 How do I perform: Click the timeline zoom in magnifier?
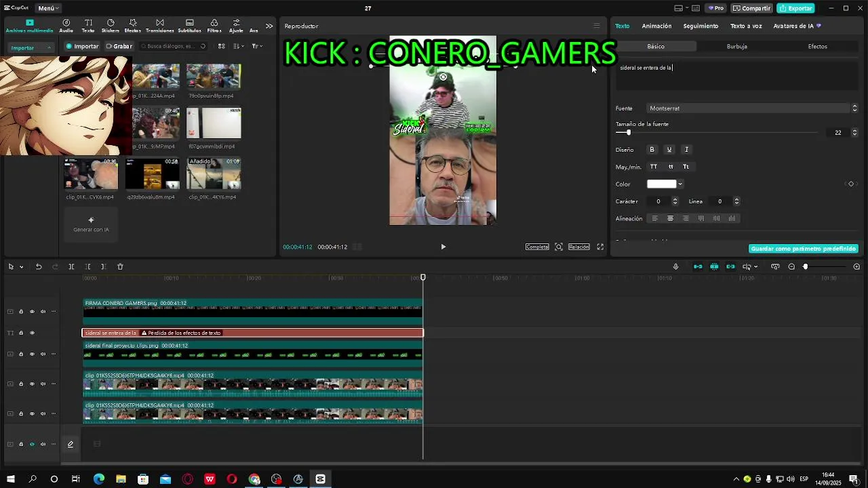[x=856, y=266]
